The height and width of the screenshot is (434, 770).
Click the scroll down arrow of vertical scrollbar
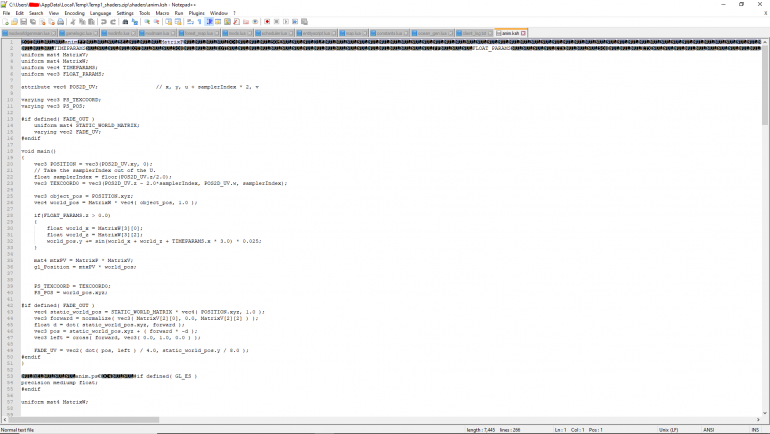765,413
